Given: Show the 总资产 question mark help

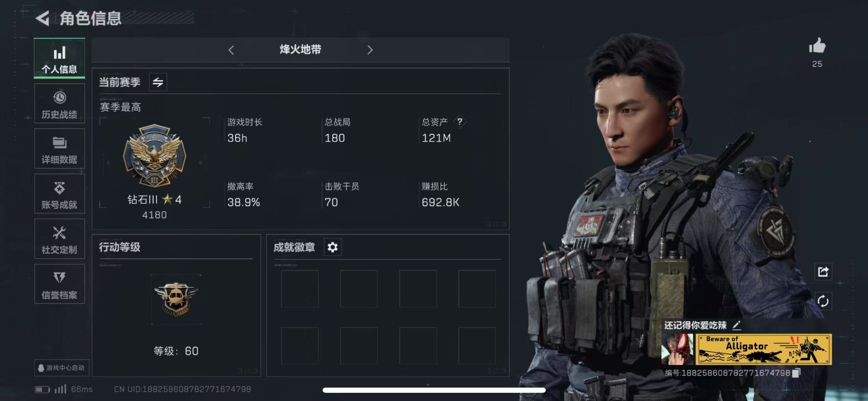Looking at the screenshot, I should coord(460,122).
